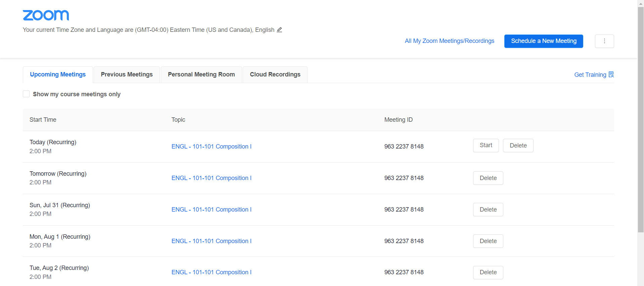Select today's meeting ID 963 2237 8148
644x286 pixels.
(x=404, y=147)
